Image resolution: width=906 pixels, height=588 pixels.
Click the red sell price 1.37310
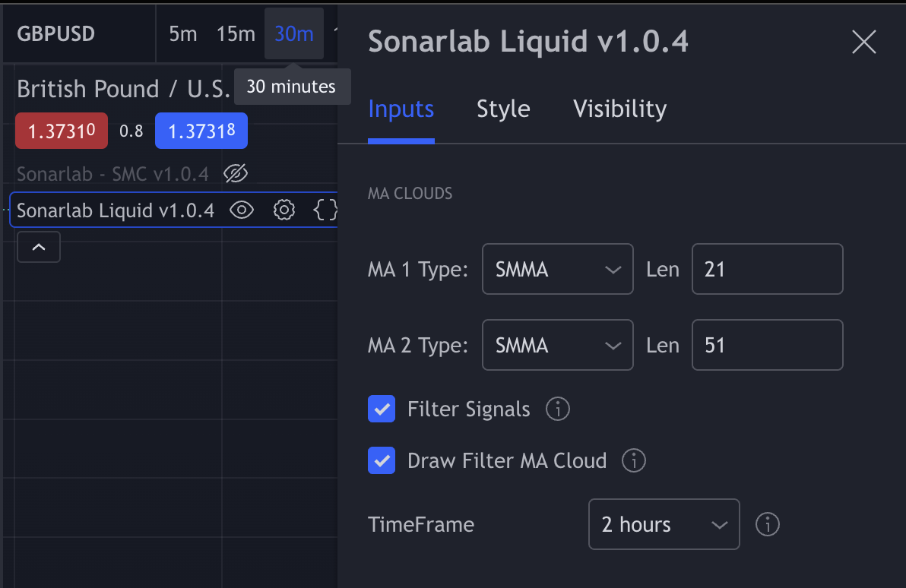click(62, 131)
